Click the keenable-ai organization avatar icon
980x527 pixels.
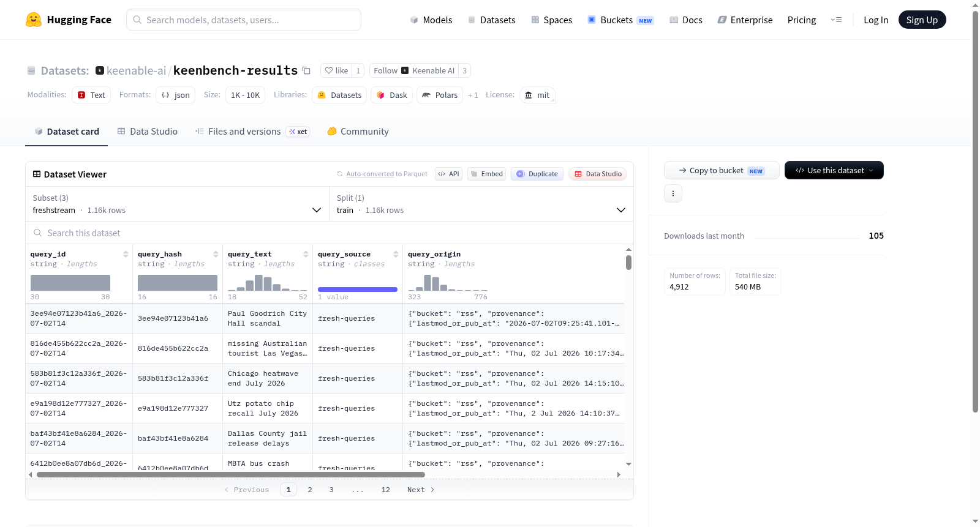(100, 71)
